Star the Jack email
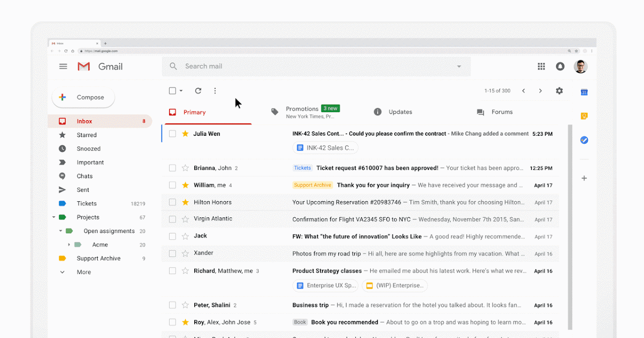The width and height of the screenshot is (644, 338). [185, 236]
